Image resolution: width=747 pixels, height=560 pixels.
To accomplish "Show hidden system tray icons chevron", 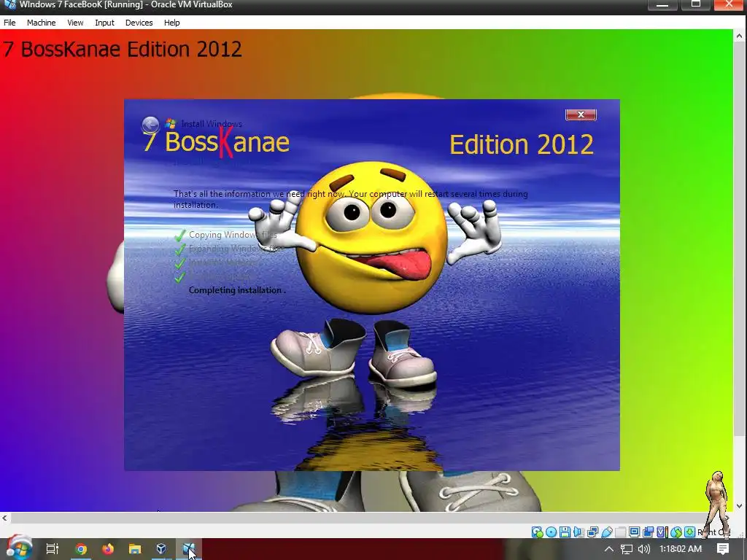I will click(609, 549).
